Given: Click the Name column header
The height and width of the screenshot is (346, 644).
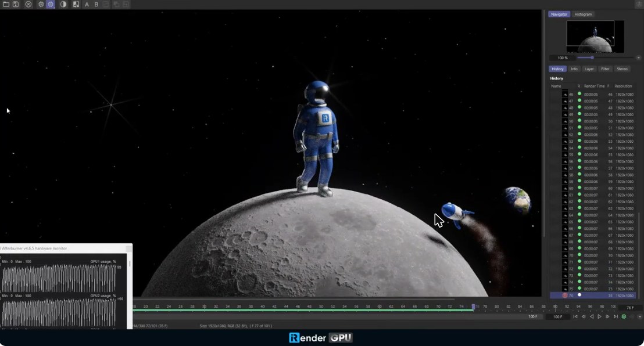Looking at the screenshot, I should pyautogui.click(x=556, y=86).
